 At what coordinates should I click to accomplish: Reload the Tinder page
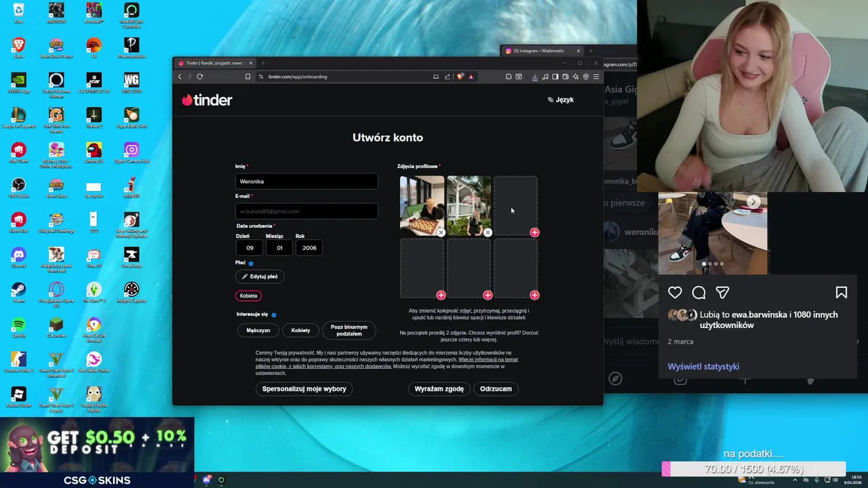coord(200,77)
